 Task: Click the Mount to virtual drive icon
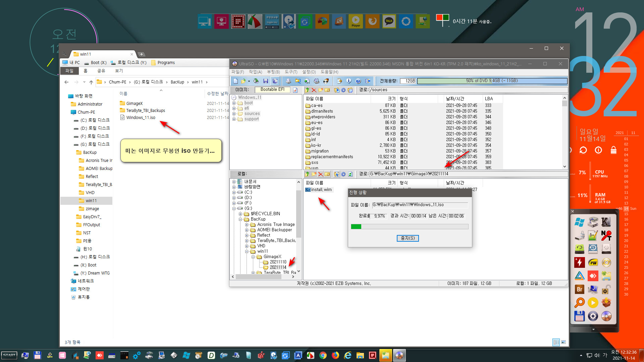(x=316, y=81)
